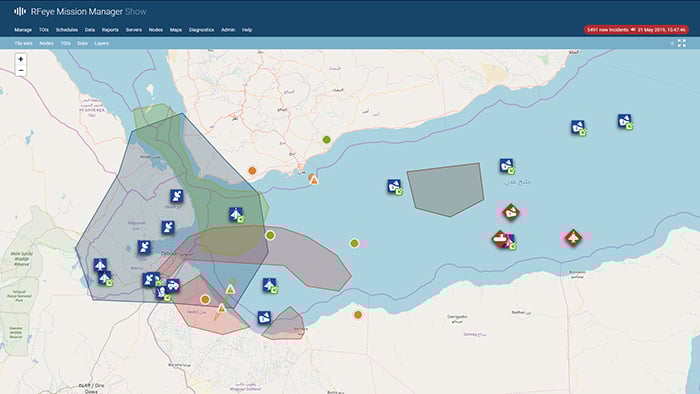Select the diamond aircraft track marker
This screenshot has height=394, width=700.
(x=573, y=237)
